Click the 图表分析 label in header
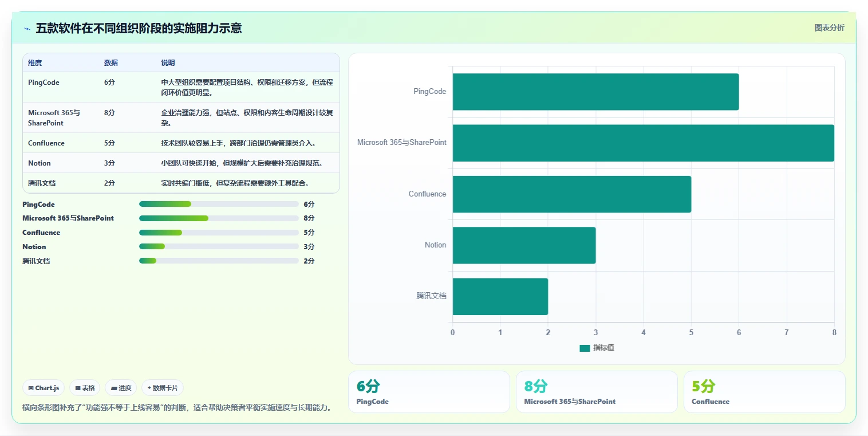Viewport: 868px width, 436px height. (829, 28)
